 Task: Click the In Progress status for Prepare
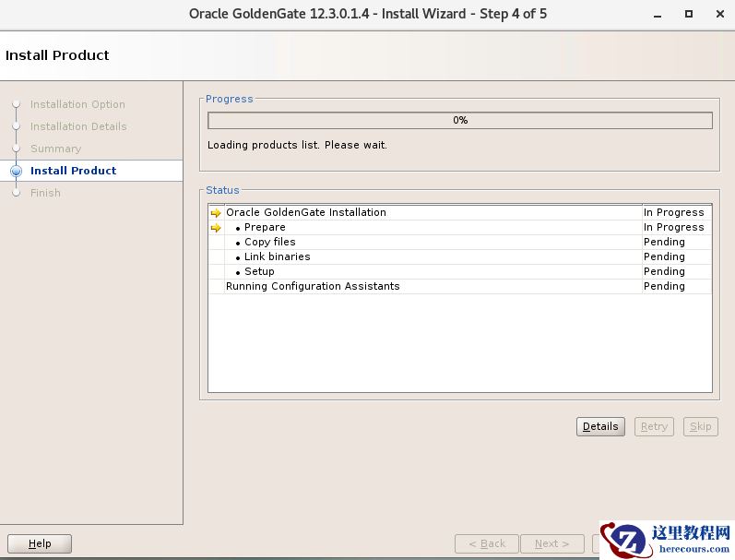[673, 228]
